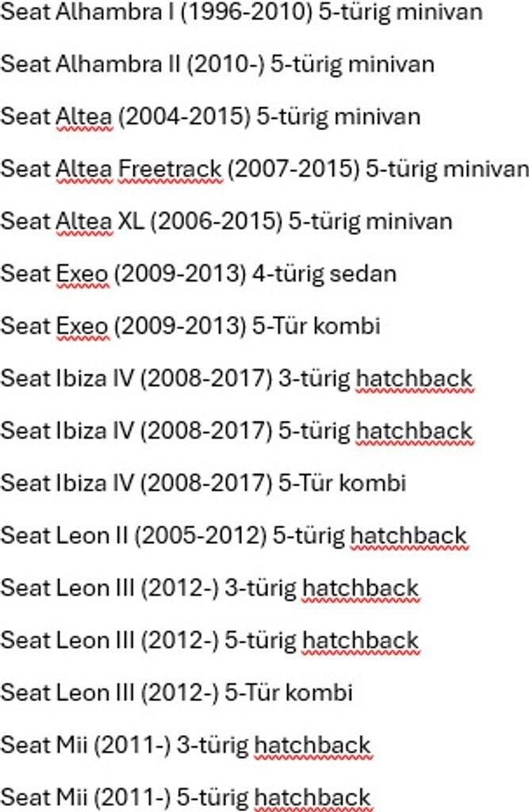
Task: Click the misspelled word Altea in third line
Action: pos(83,117)
